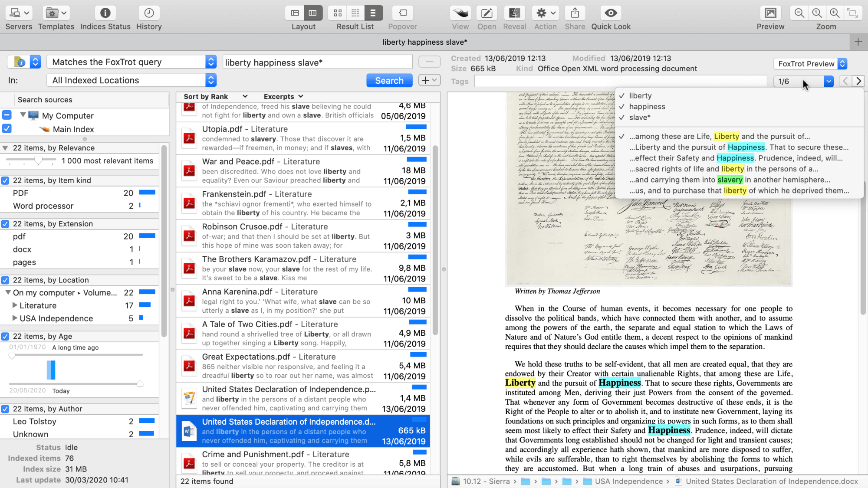Image resolution: width=868 pixels, height=488 pixels.
Task: Open the History clock icon
Action: [x=149, y=13]
